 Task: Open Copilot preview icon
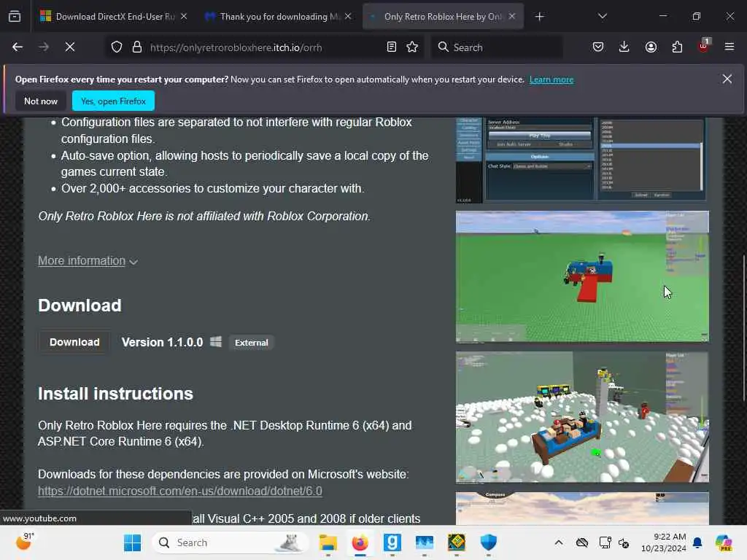pos(724,542)
